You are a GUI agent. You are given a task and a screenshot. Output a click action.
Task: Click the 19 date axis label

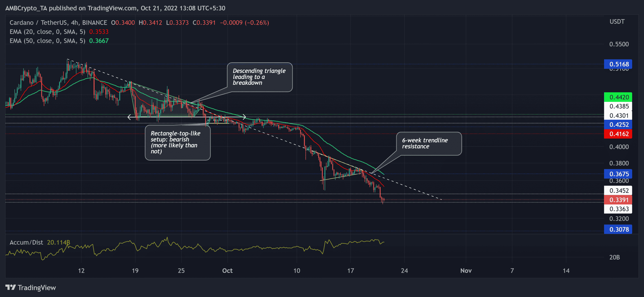135,271
